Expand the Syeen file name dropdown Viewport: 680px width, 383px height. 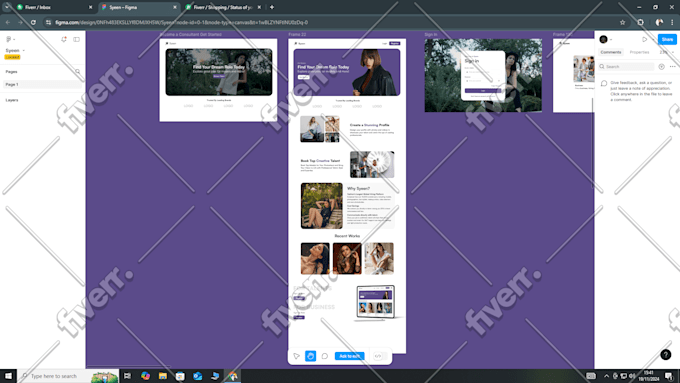23,50
